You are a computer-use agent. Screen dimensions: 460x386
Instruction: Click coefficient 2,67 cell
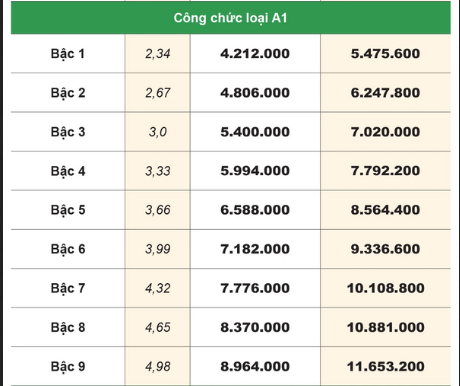click(x=158, y=93)
